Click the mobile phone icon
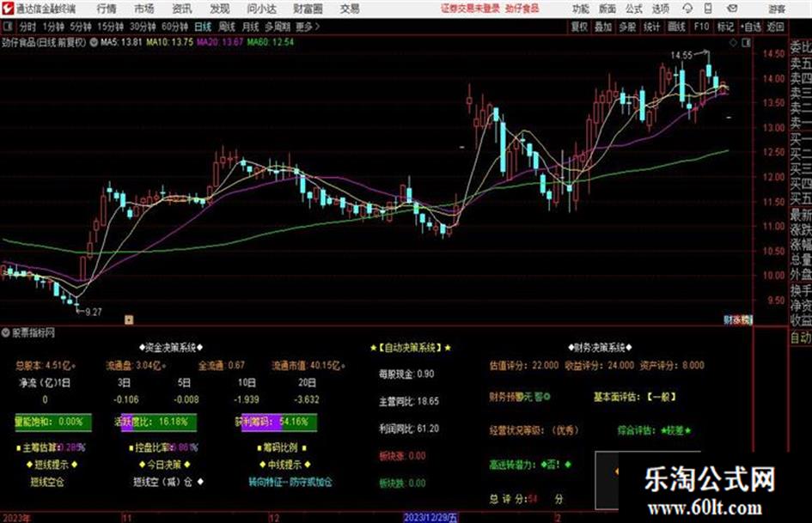This screenshot has width=812, height=523. 708,9
